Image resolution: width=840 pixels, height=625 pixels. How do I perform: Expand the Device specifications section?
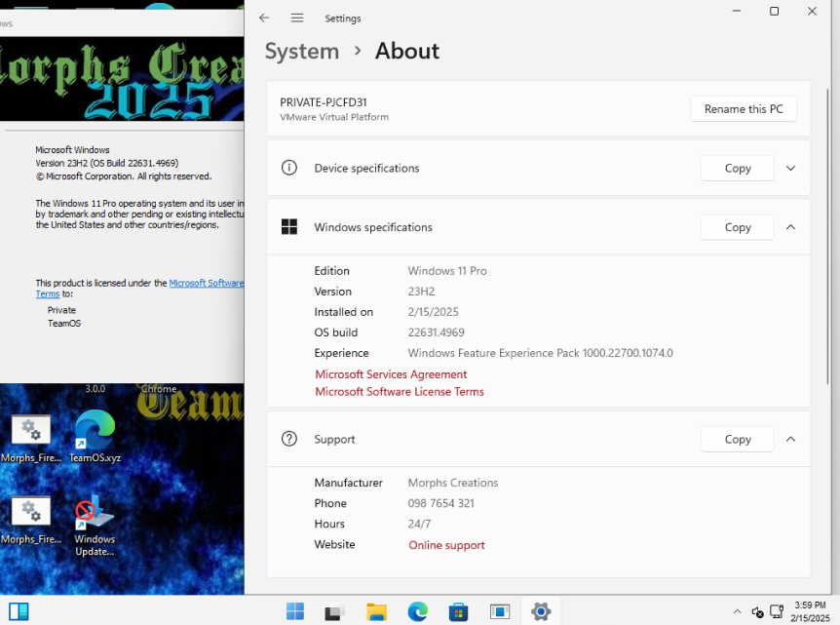click(x=790, y=168)
